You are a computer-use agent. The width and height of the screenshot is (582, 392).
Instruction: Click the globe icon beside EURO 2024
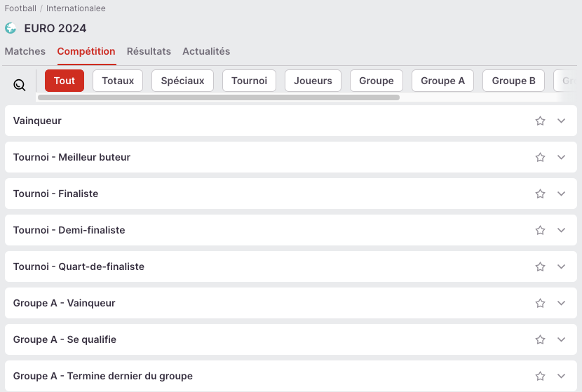tap(11, 28)
